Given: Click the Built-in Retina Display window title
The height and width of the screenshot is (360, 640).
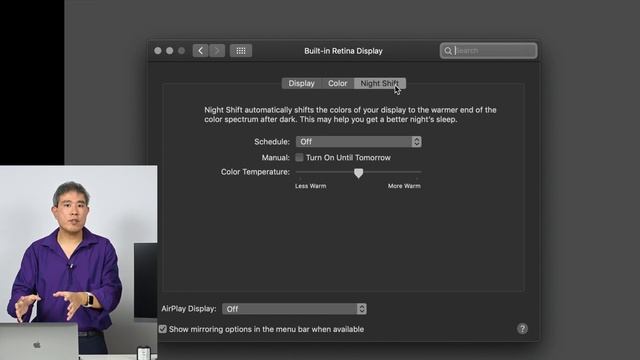Looking at the screenshot, I should point(343,51).
